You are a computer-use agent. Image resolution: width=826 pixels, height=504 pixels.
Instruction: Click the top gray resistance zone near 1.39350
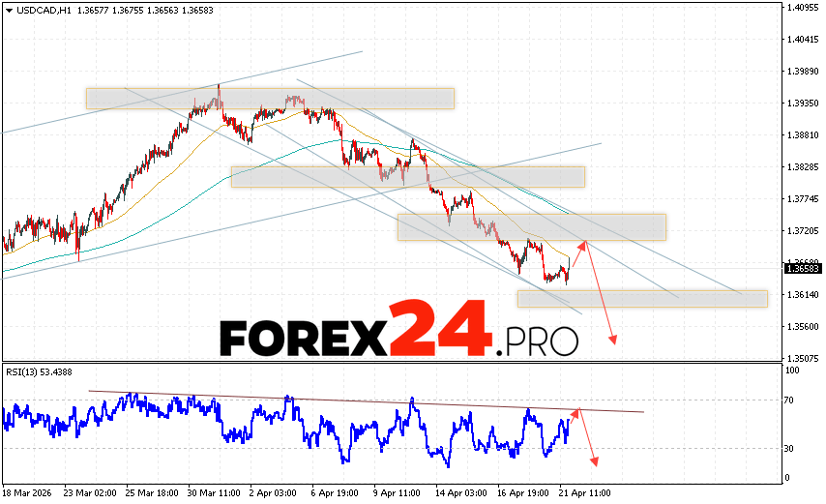pyautogui.click(x=270, y=99)
